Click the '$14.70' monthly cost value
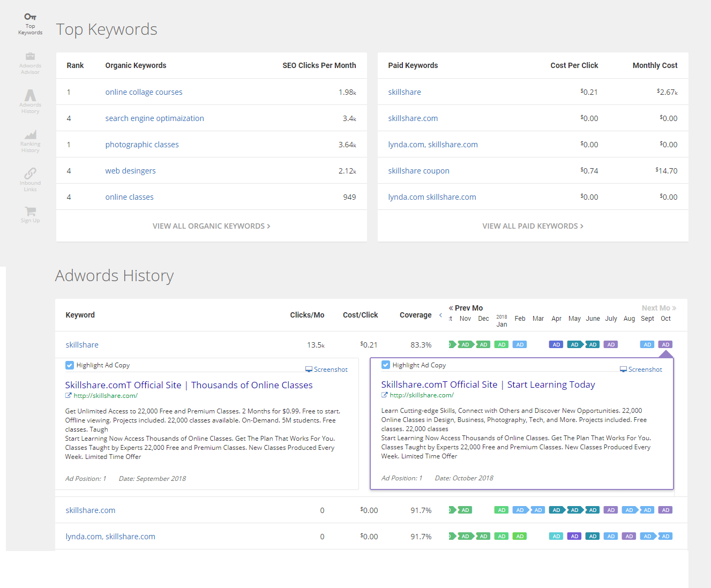 (667, 171)
